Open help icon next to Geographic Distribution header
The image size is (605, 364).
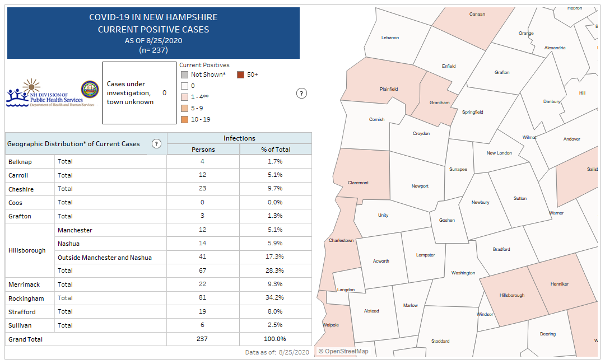click(156, 144)
